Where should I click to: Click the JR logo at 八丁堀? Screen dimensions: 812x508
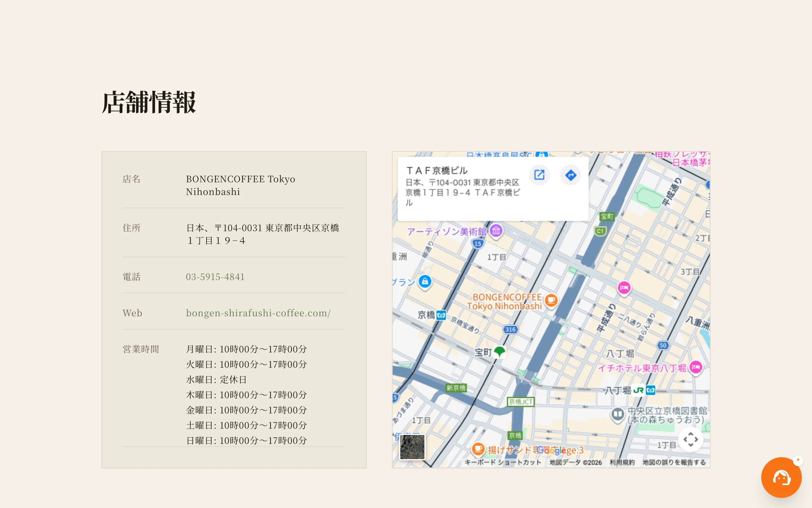pyautogui.click(x=638, y=391)
